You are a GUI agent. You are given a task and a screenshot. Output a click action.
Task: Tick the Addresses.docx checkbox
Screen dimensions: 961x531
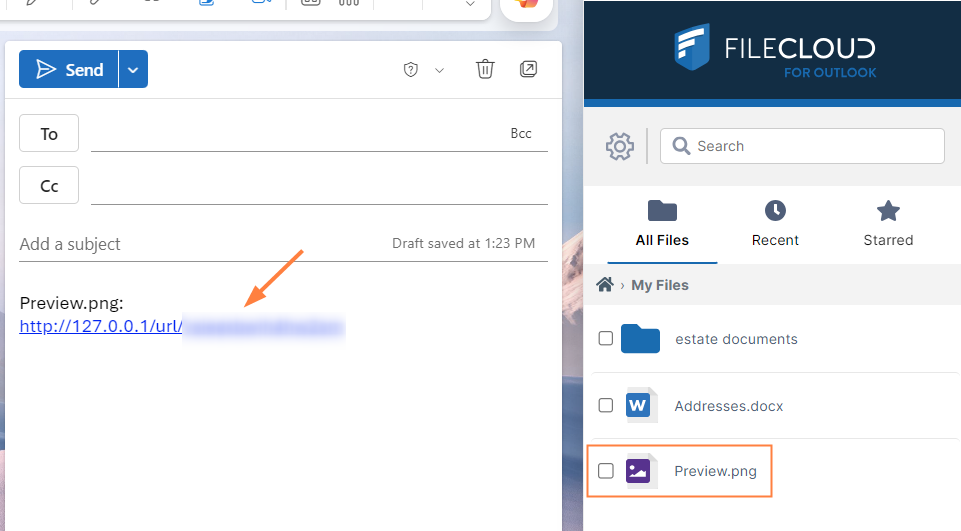(x=606, y=405)
